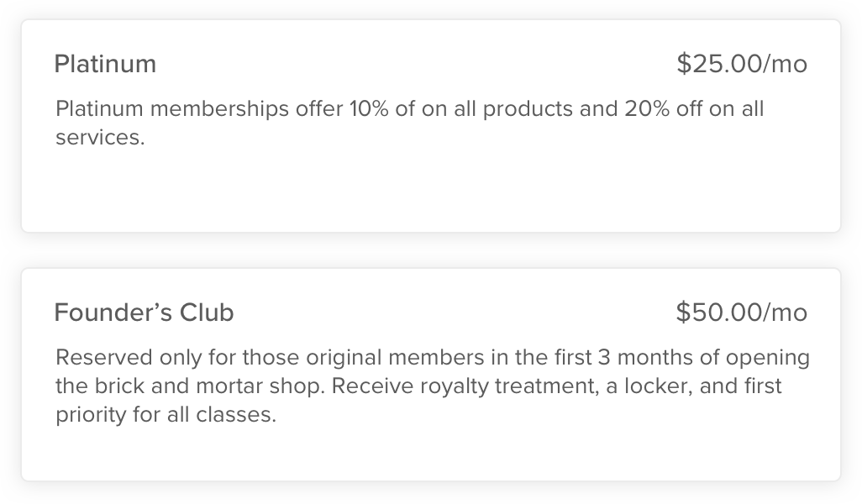The height and width of the screenshot is (504, 862).
Task: Click the $25.00/mo price label
Action: point(741,64)
